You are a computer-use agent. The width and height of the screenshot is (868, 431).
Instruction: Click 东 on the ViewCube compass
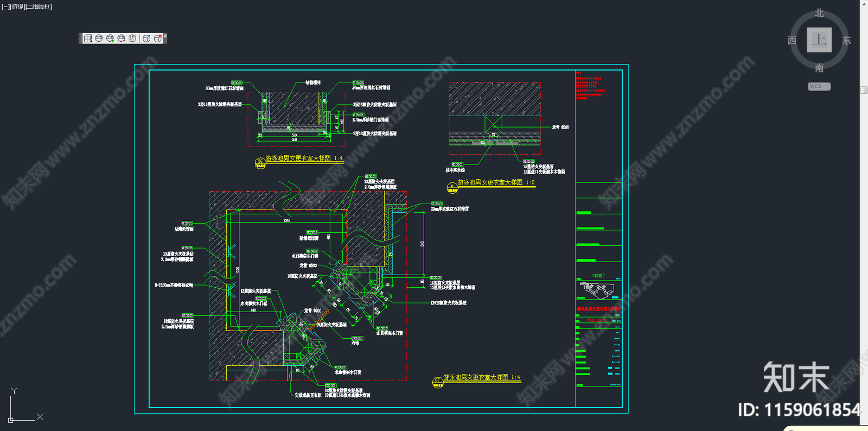(846, 40)
